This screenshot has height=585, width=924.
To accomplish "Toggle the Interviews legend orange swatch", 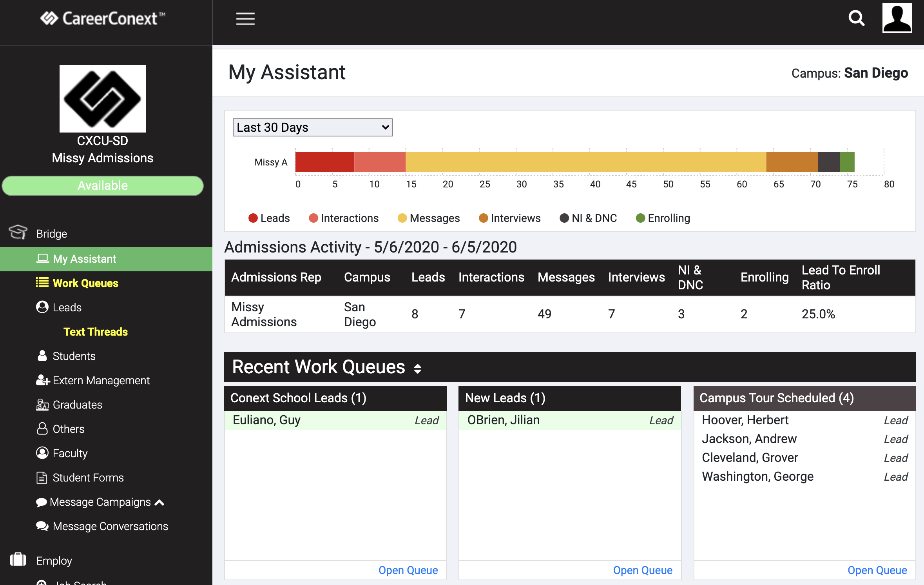I will (x=483, y=218).
